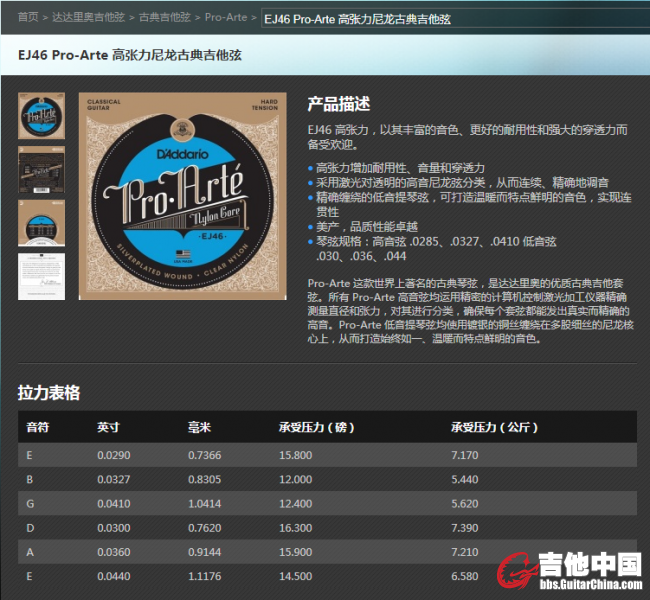Click the 拉力表格 heading

coord(49,392)
